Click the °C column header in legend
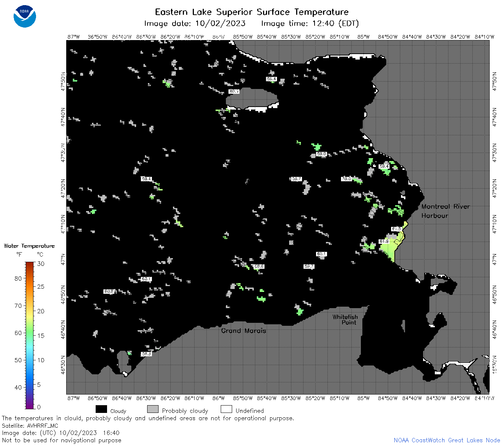Screen dimensions: 504x446 coord(40,254)
